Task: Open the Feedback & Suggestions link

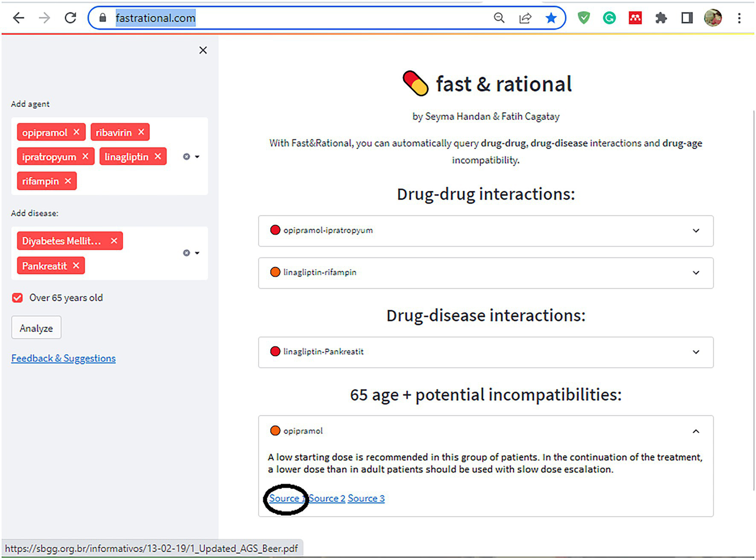Action: (64, 359)
